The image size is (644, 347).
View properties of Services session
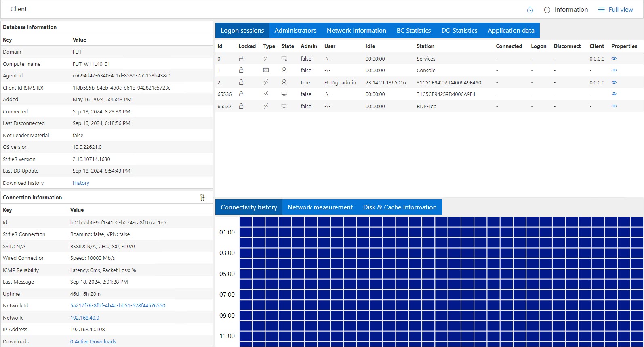tap(614, 59)
